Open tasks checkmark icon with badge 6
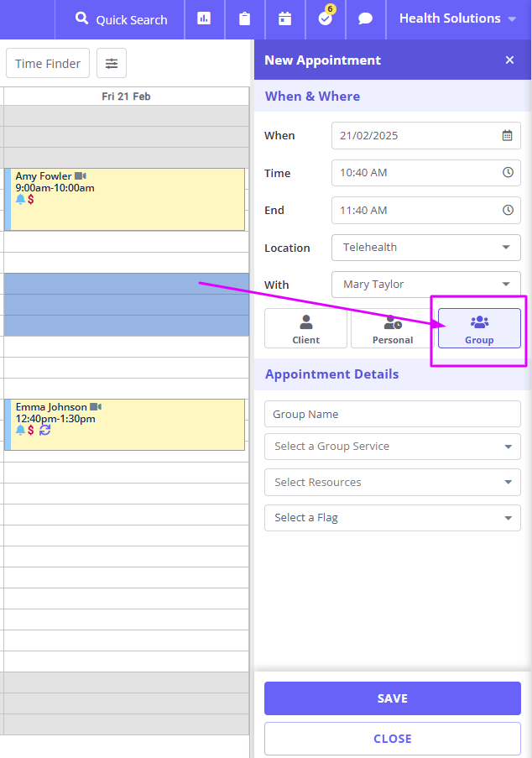 click(326, 18)
